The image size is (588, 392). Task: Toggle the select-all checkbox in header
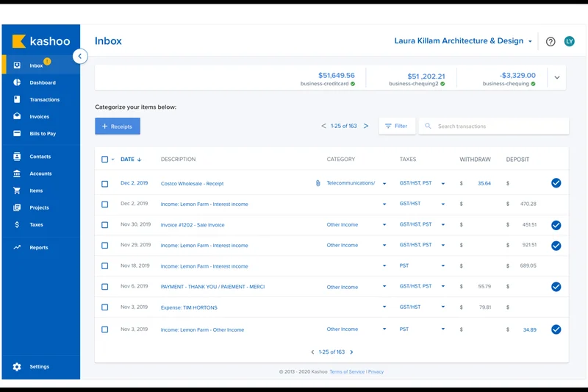[105, 160]
